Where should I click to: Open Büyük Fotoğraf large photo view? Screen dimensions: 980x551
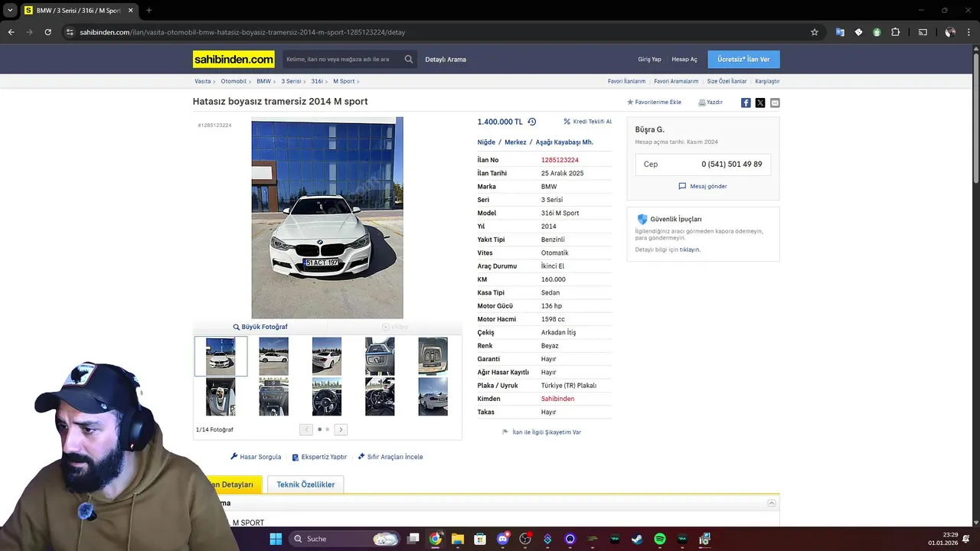click(x=260, y=327)
